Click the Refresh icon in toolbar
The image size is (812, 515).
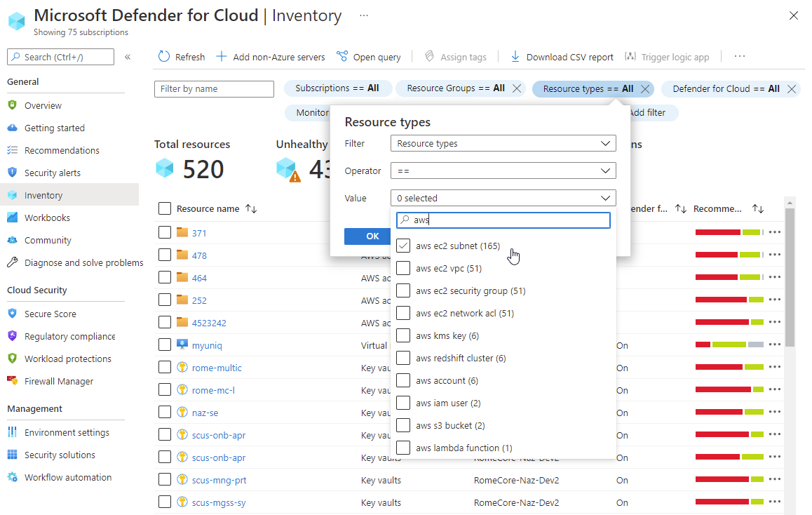tap(164, 57)
